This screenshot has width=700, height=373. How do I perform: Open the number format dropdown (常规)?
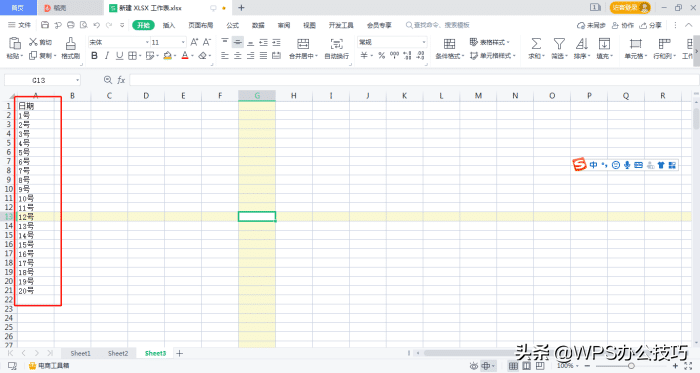coord(424,42)
